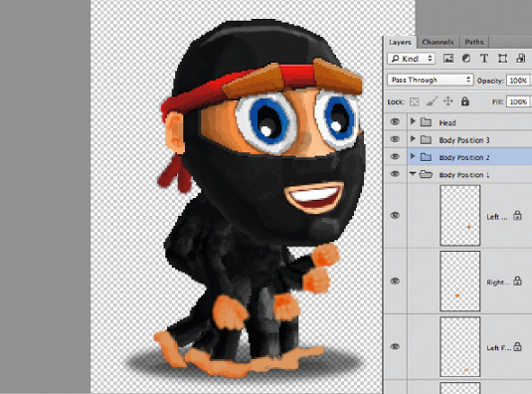Image resolution: width=532 pixels, height=394 pixels.
Task: Filter layers by type layer icon
Action: pyautogui.click(x=484, y=59)
